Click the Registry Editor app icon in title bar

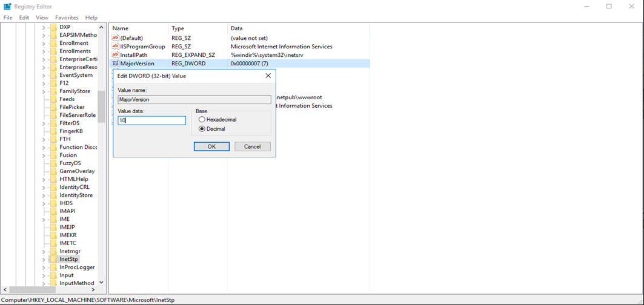(x=7, y=7)
